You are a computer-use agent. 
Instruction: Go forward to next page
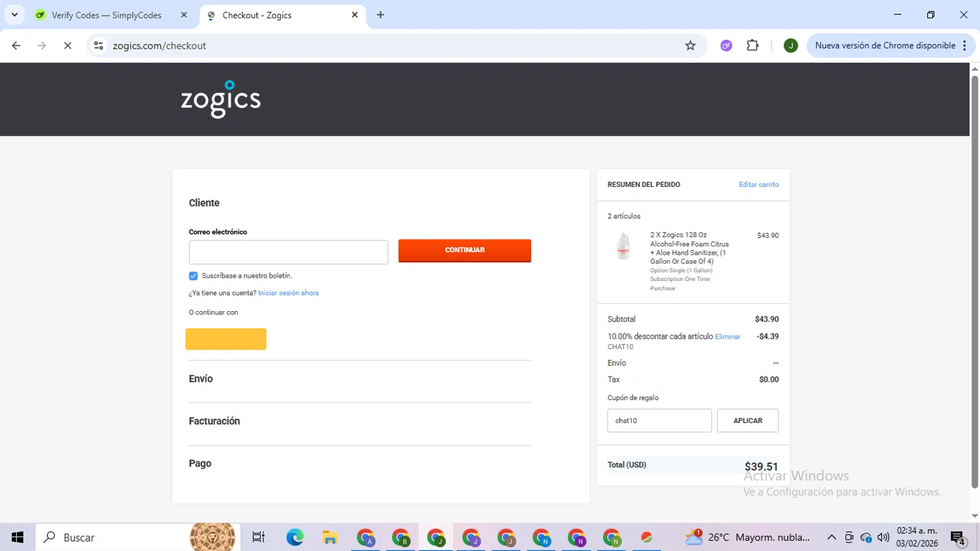[x=42, y=46]
